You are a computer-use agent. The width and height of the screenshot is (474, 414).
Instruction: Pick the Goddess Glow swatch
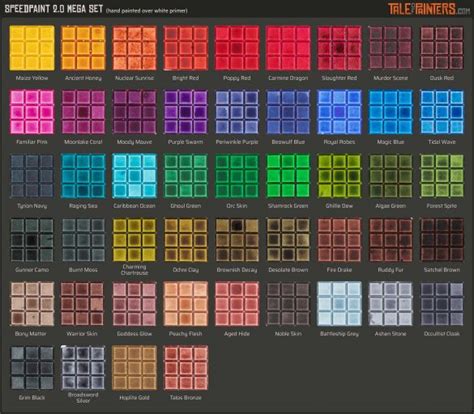(134, 304)
